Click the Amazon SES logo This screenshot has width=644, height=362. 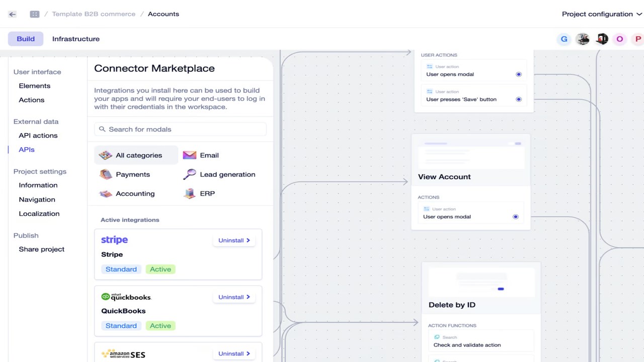[123, 354]
